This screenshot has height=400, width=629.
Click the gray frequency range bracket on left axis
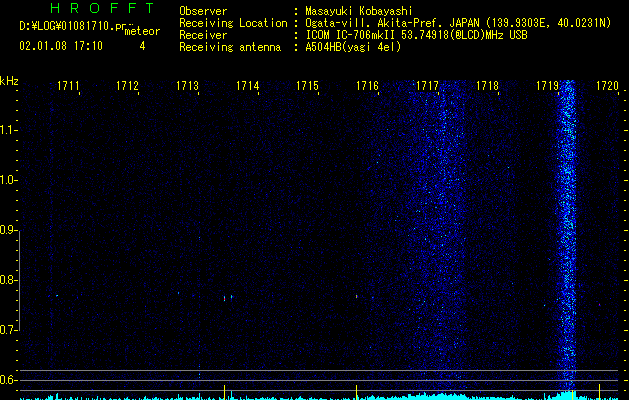19,281
